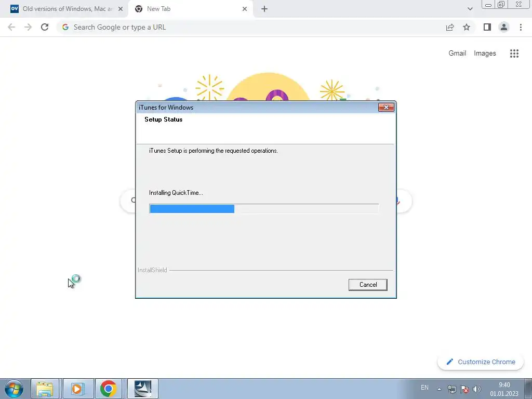Screen dimensions: 532x399
Task: Click the Setup Status heading
Action: [x=164, y=119]
